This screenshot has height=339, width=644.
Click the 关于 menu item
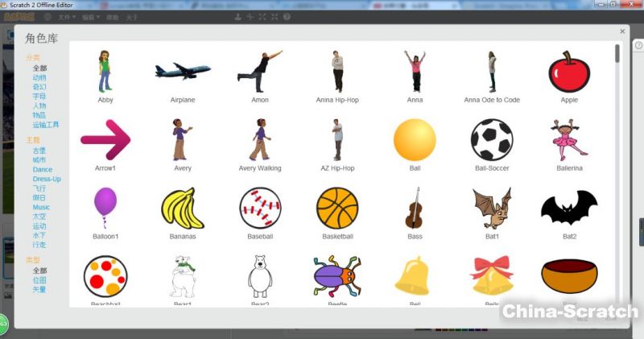click(132, 17)
